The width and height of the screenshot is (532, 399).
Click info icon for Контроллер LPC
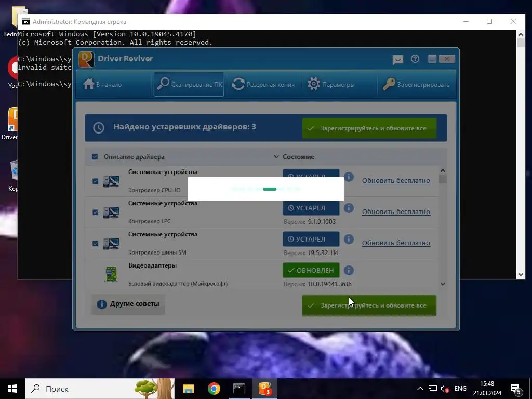[x=349, y=208]
